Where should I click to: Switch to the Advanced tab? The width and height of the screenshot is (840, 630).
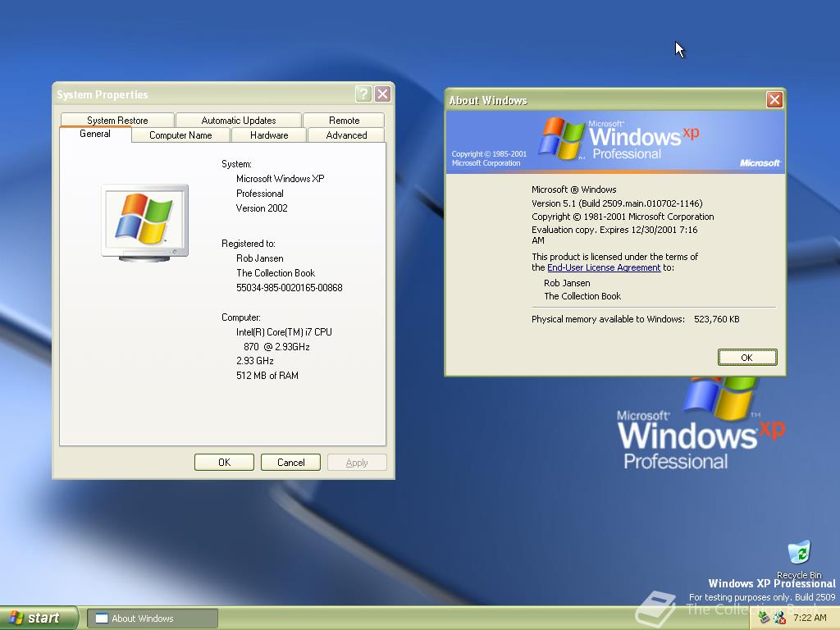point(347,135)
